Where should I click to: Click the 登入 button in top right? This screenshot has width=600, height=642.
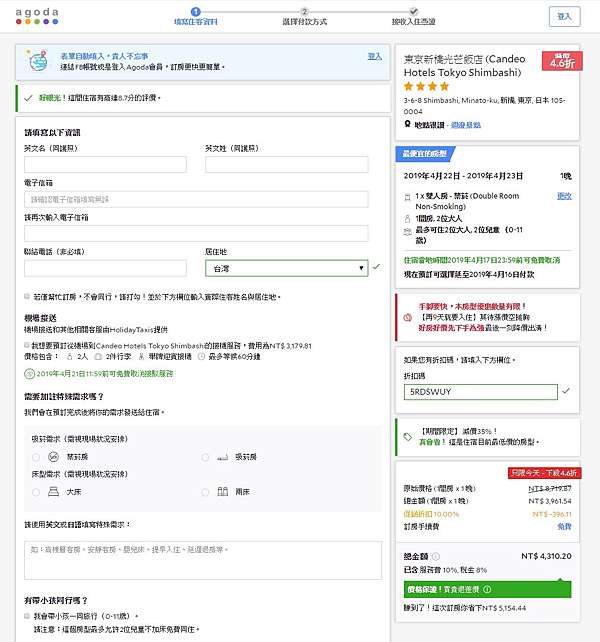[x=564, y=16]
